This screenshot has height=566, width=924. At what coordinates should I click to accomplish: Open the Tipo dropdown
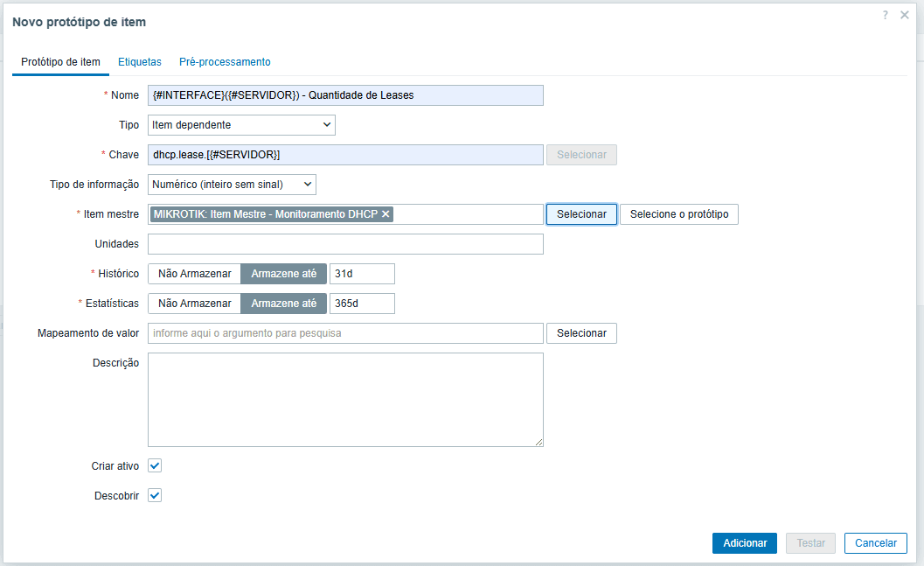[x=241, y=125]
